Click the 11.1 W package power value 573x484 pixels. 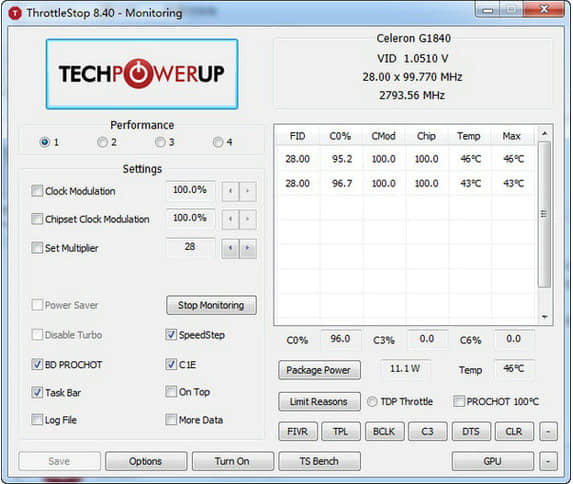pyautogui.click(x=405, y=368)
